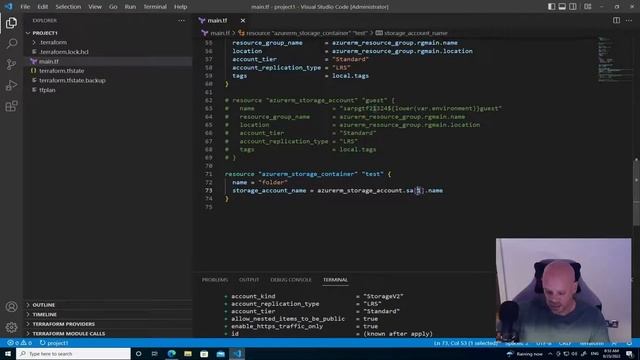Image resolution: width=640 pixels, height=360 pixels.
Task: Open the Extensions view
Action: coord(11,106)
